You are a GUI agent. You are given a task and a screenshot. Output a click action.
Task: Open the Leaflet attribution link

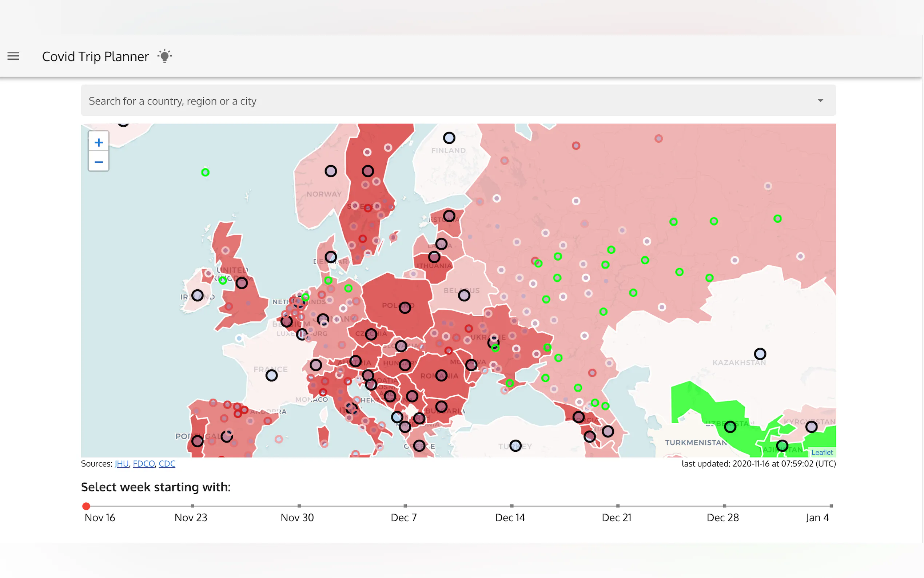[x=822, y=452]
